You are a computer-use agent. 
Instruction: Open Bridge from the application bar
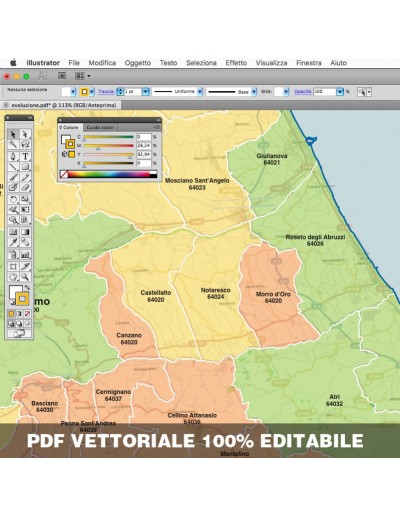[62, 76]
